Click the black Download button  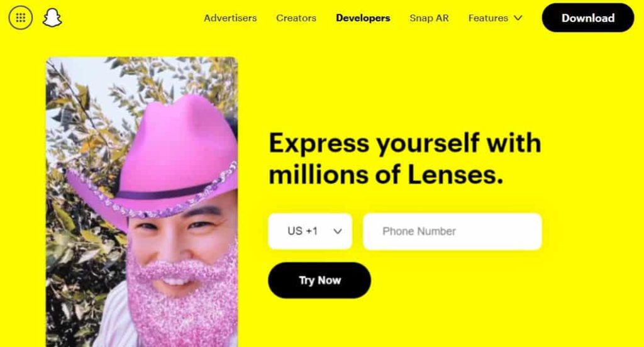pos(588,18)
